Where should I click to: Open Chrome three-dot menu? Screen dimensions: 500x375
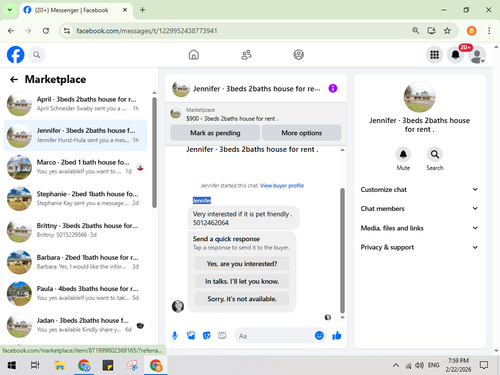[489, 31]
